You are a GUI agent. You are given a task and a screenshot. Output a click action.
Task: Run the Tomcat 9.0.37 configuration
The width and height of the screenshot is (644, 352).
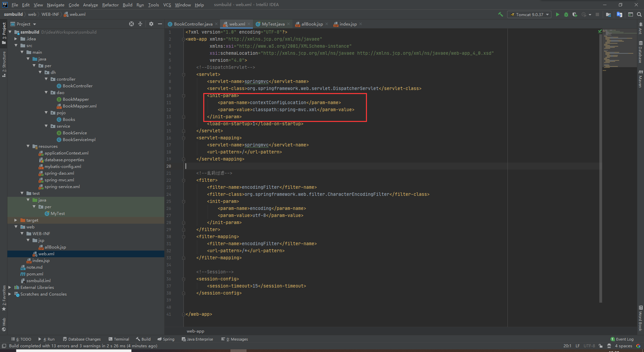coord(557,14)
